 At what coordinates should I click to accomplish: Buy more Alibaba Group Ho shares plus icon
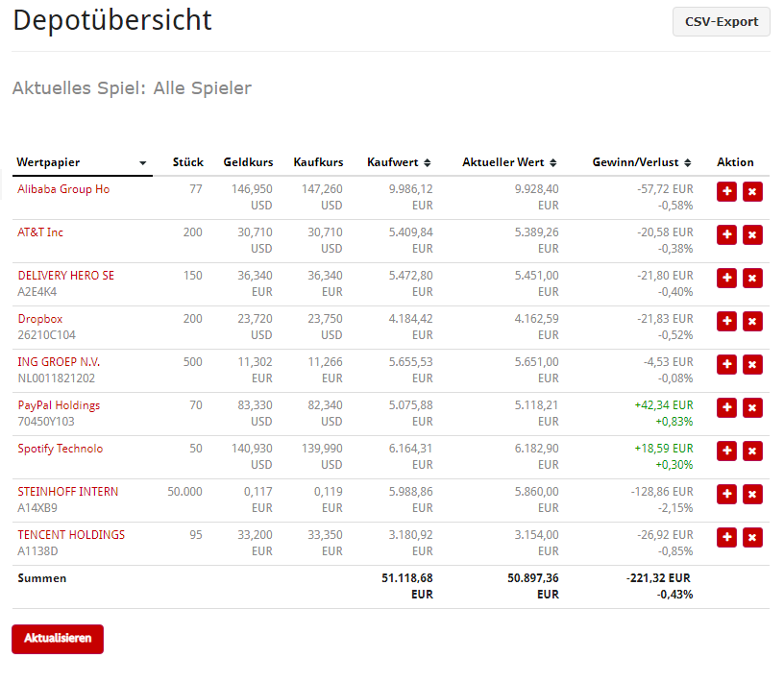pyautogui.click(x=726, y=191)
